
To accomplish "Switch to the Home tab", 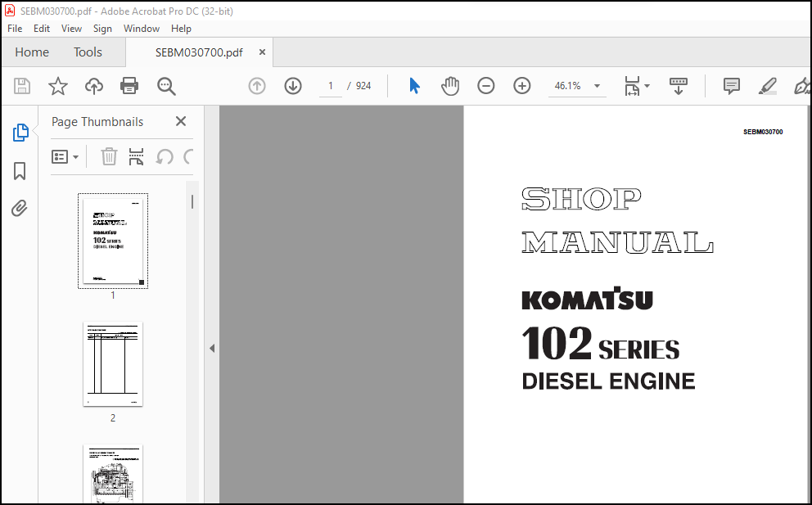I will 32,52.
